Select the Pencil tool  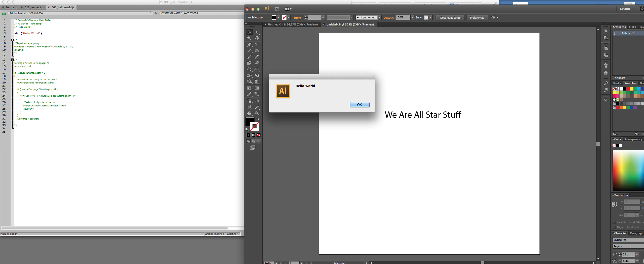coord(257,57)
